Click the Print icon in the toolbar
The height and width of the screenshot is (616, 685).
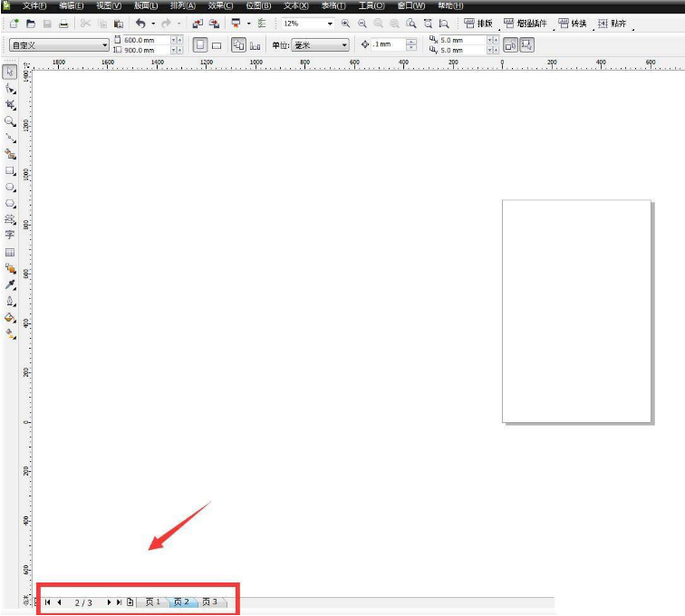63,24
